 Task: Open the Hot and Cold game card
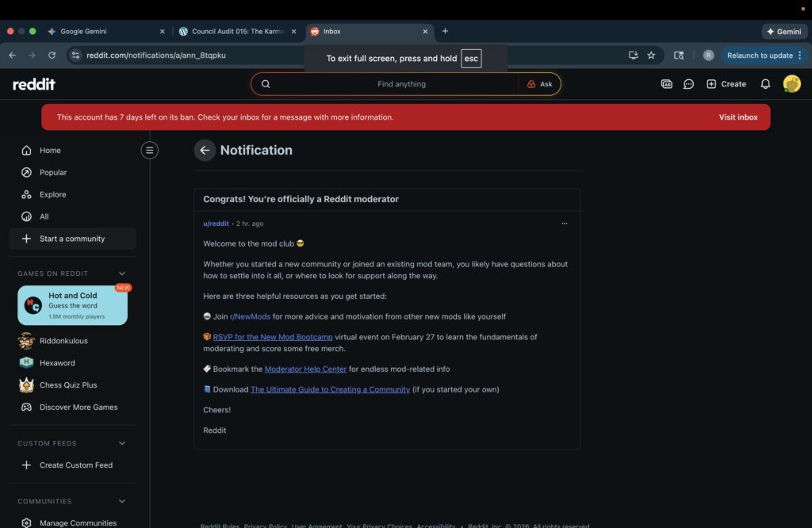click(72, 305)
